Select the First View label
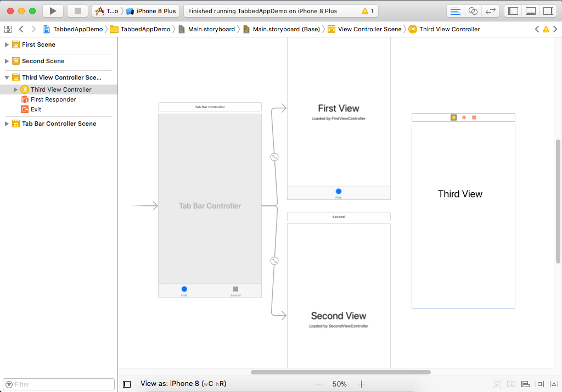This screenshot has width=562, height=392. (339, 108)
